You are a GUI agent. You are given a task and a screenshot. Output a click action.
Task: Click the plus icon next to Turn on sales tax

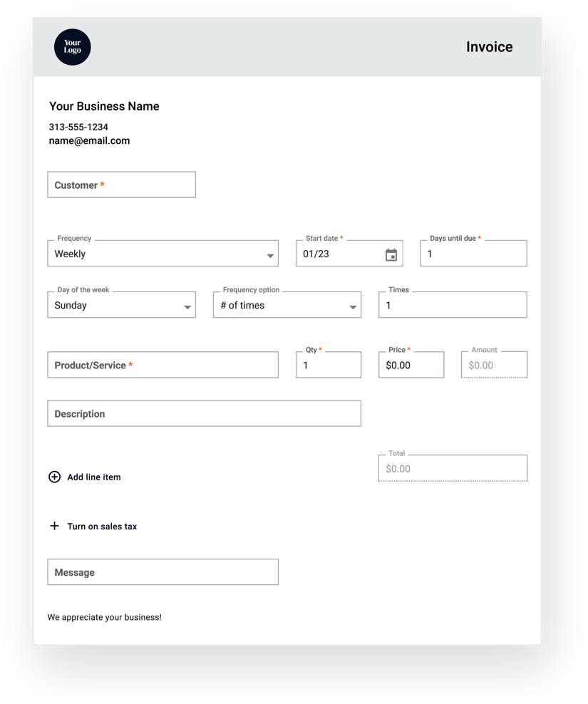tap(54, 526)
